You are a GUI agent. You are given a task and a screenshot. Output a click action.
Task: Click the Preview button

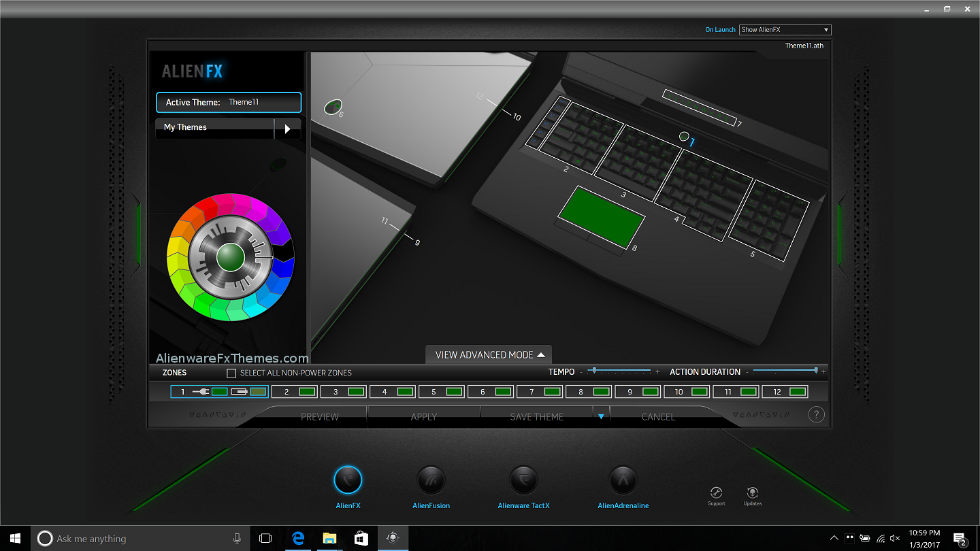[x=319, y=416]
